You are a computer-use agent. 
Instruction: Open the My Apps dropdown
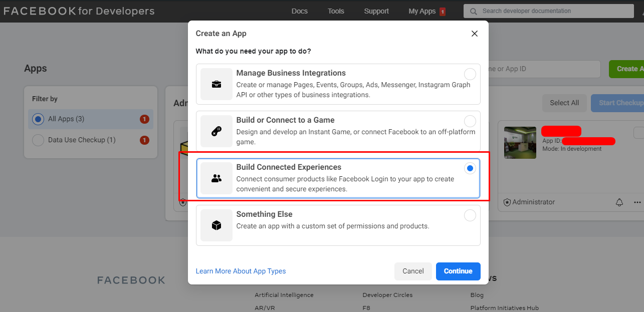coord(422,11)
